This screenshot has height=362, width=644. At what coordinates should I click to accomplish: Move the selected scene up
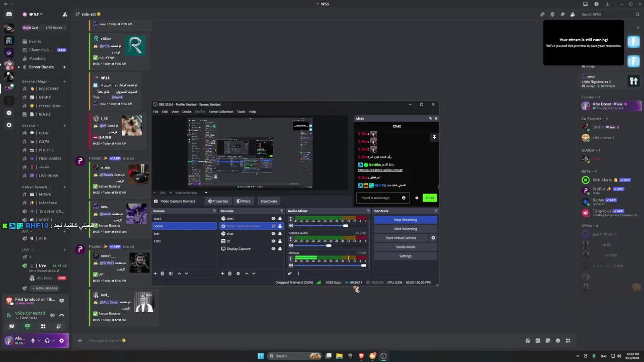pyautogui.click(x=179, y=274)
